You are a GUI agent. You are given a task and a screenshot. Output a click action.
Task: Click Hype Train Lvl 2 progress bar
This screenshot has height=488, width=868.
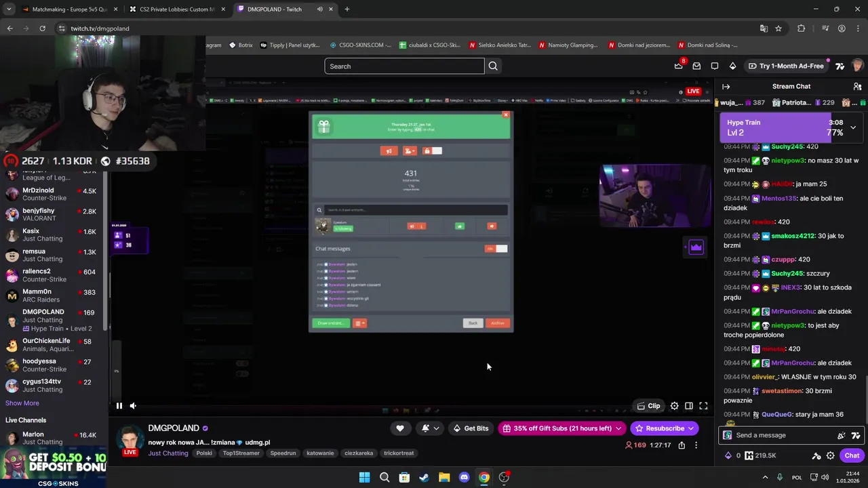click(x=783, y=127)
